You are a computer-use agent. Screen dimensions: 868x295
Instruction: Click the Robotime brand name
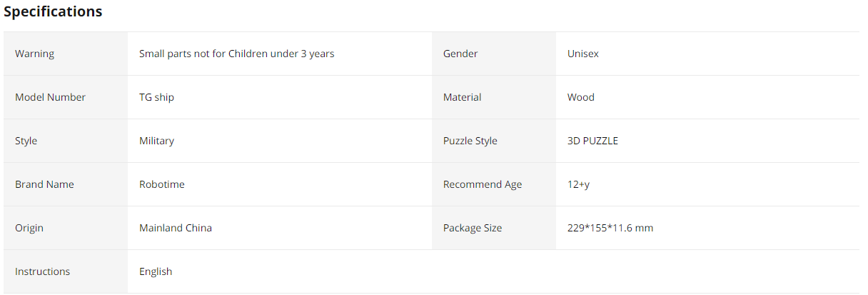(162, 184)
